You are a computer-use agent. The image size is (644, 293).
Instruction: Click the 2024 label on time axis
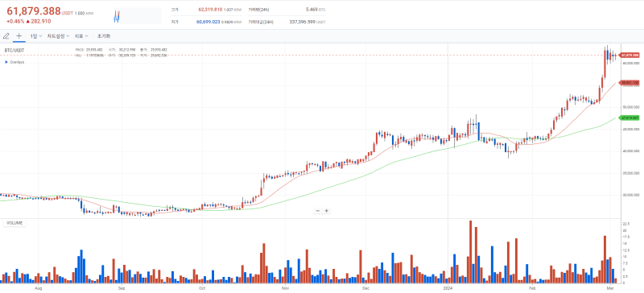[x=448, y=288]
